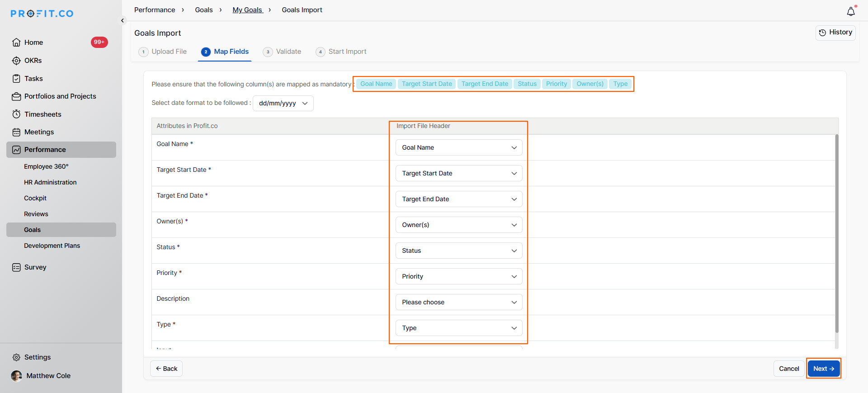This screenshot has width=868, height=393.
Task: Expand the Description 'Please choose' dropdown
Action: 458,302
